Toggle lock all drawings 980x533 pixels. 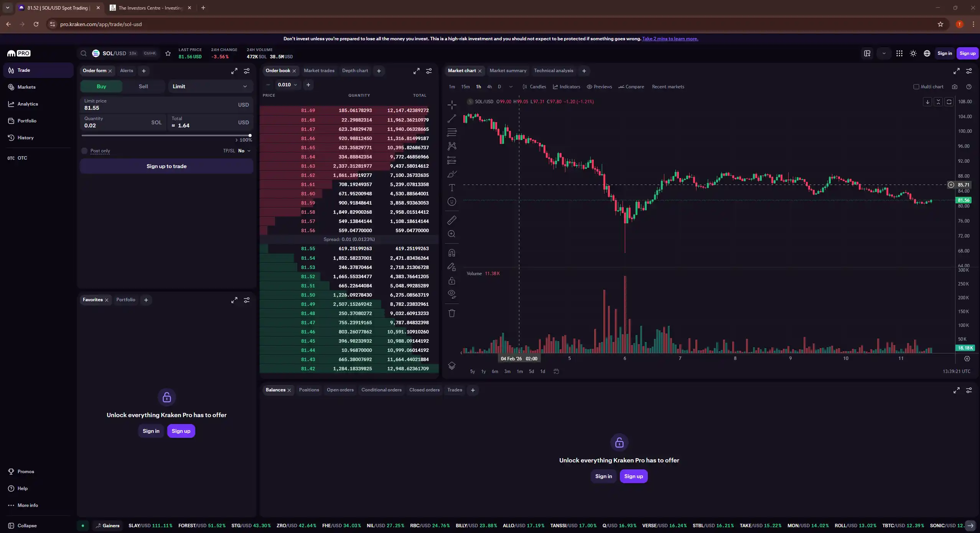[x=452, y=281]
